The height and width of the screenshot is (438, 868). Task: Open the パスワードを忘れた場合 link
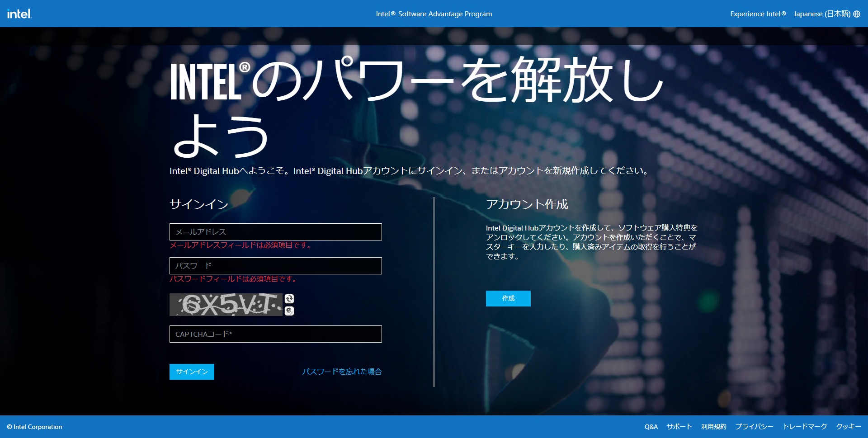[342, 372]
